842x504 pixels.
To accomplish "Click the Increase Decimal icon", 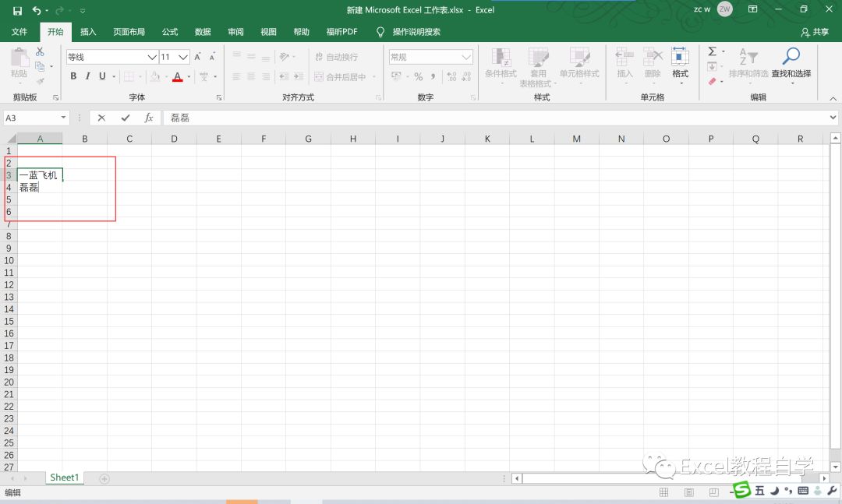I will [x=451, y=77].
